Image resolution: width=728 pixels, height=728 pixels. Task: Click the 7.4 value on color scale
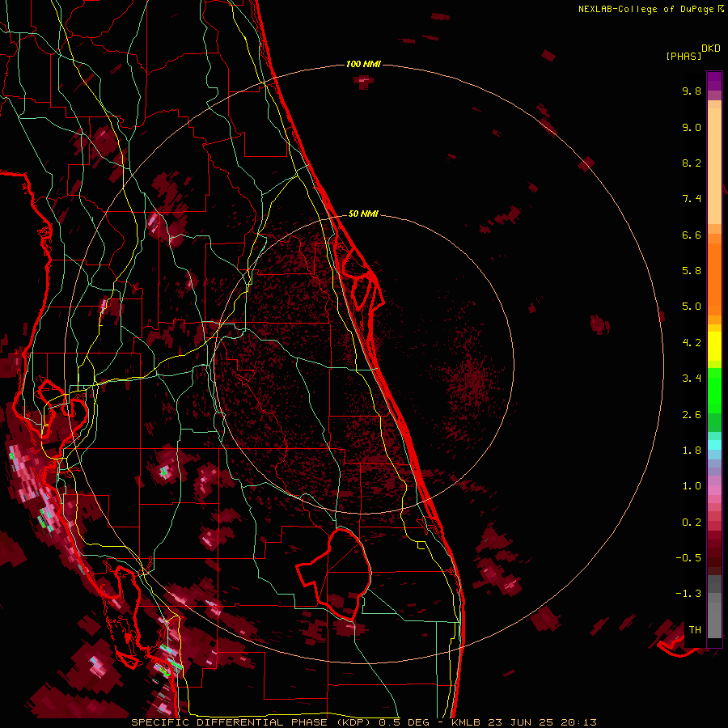point(692,199)
